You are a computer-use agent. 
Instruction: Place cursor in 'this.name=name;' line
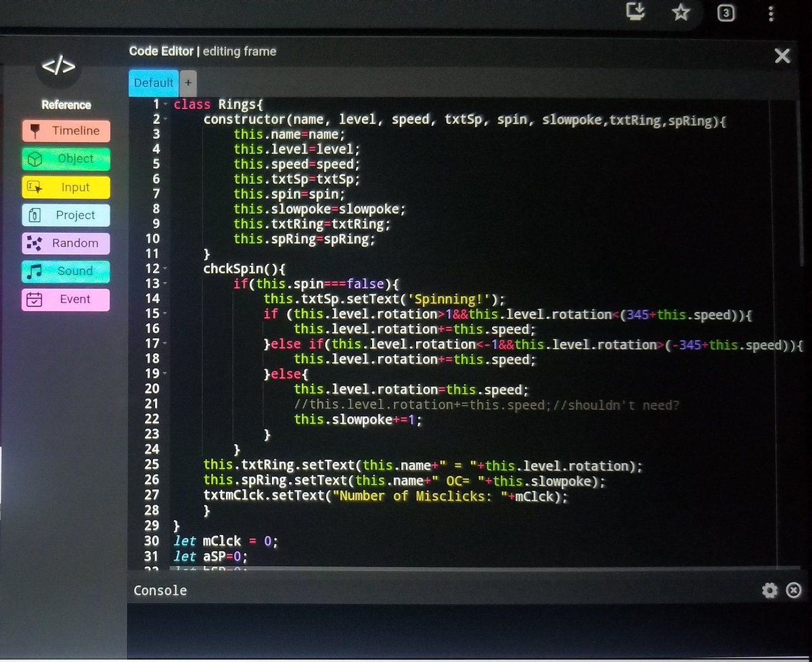click(290, 135)
